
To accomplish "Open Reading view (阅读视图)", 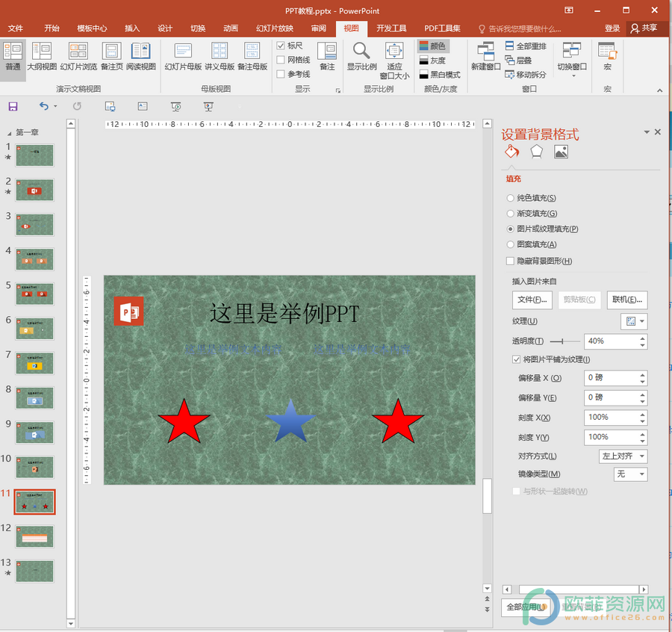I will click(x=140, y=57).
